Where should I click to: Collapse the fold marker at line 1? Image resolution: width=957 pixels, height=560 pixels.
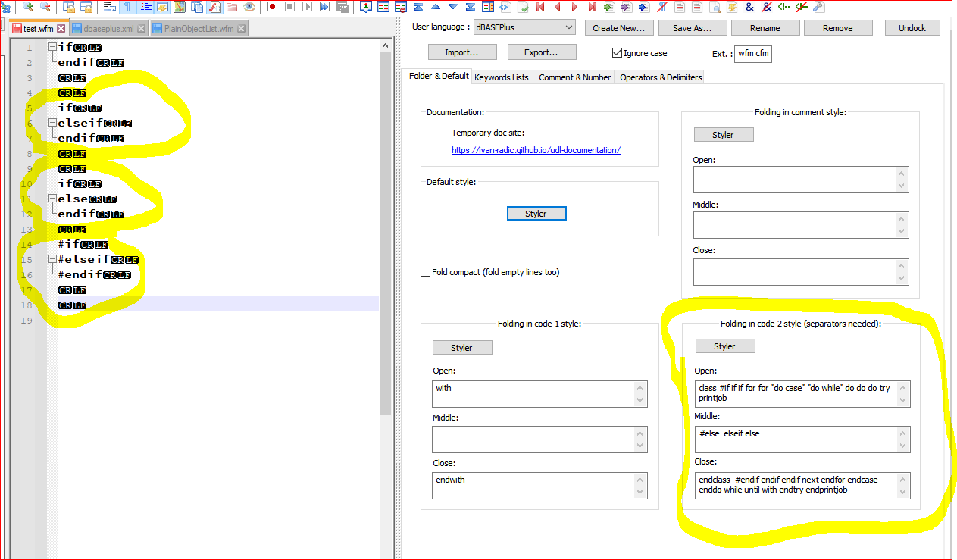[x=52, y=47]
